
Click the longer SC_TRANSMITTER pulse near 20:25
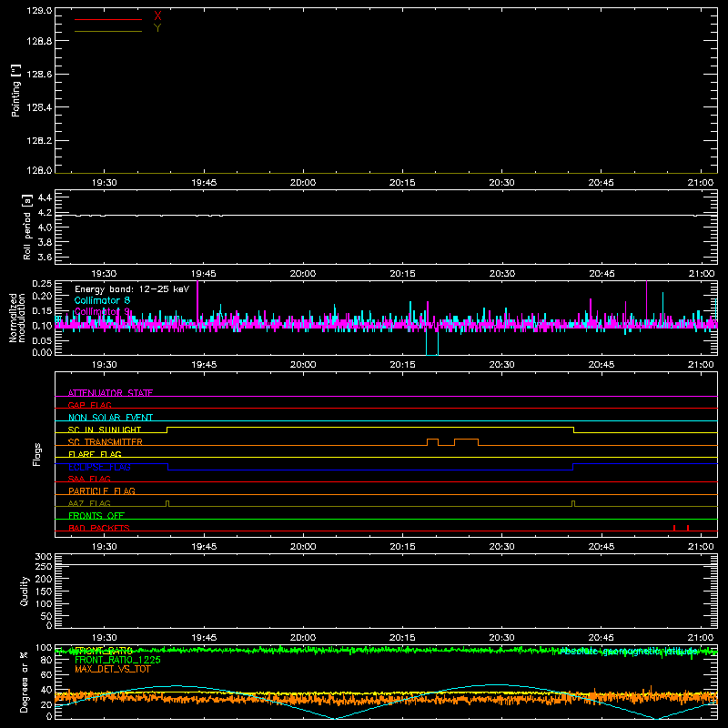click(x=467, y=442)
